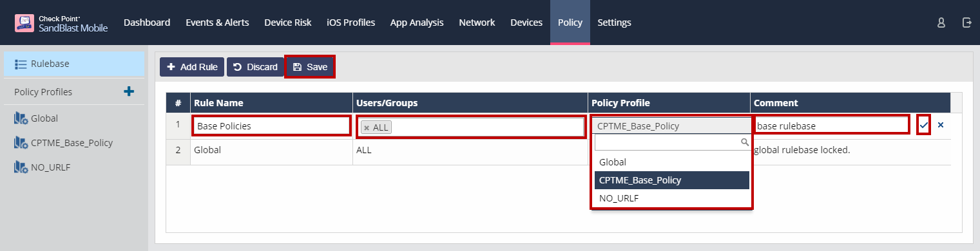Open the Devices tab
980x251 pixels.
[526, 23]
